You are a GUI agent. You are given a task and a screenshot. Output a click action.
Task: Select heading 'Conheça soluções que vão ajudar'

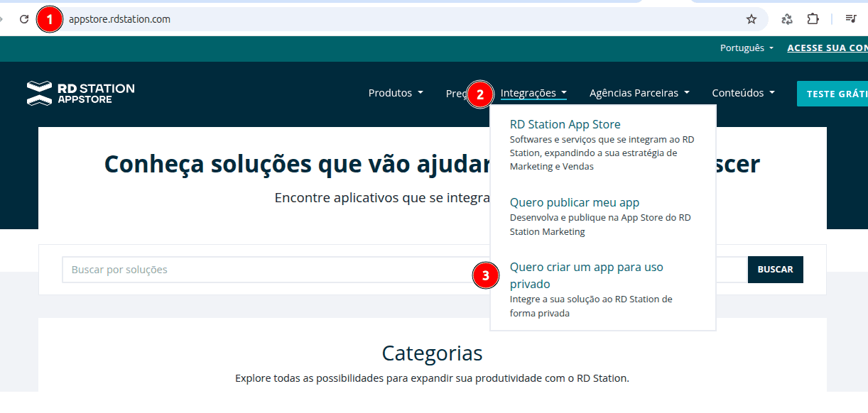click(297, 164)
